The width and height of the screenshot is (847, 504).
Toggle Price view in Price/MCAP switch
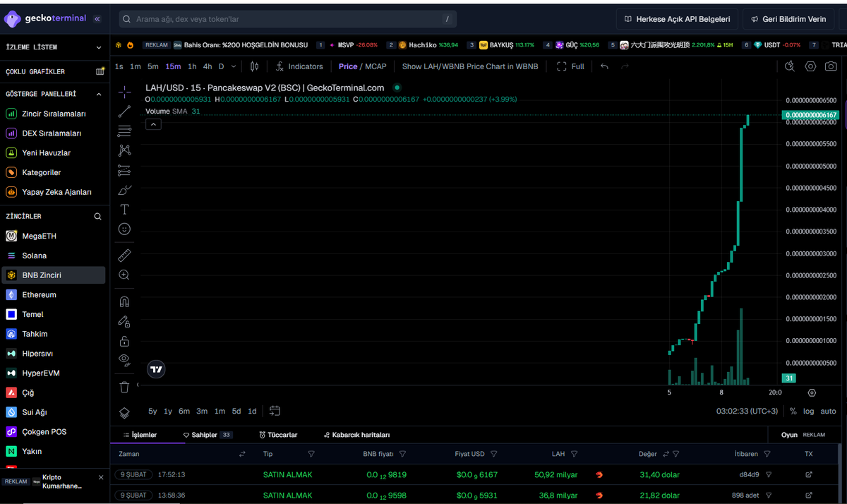click(348, 66)
